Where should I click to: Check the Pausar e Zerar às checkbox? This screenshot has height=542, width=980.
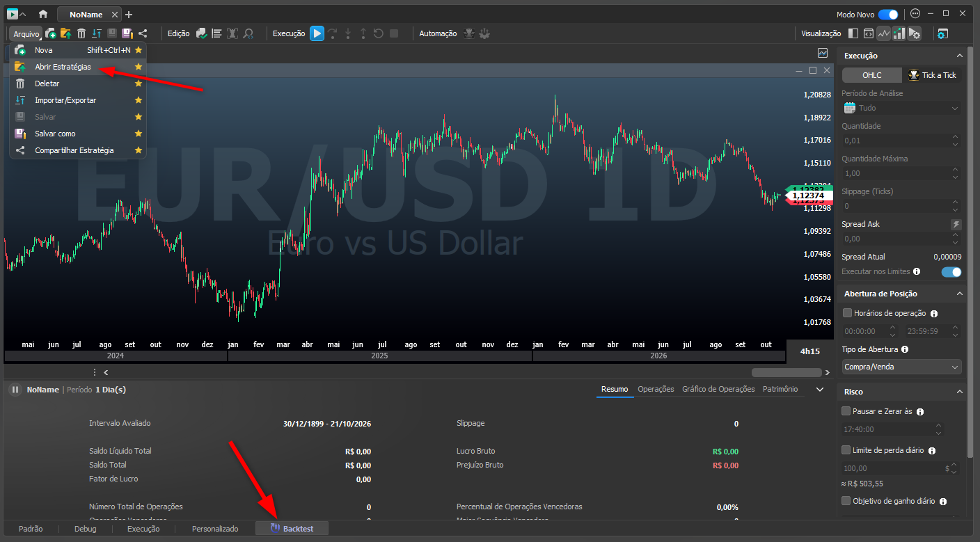click(x=847, y=411)
